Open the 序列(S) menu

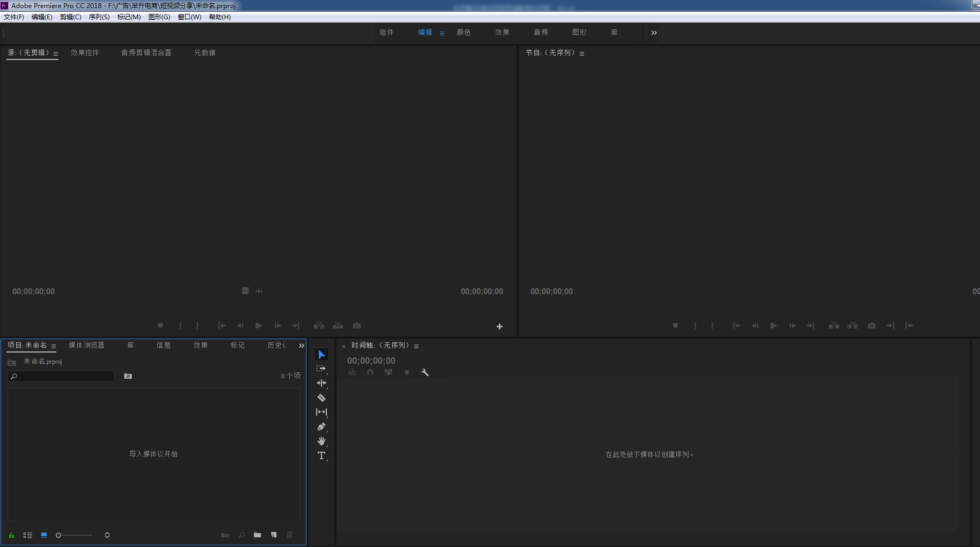point(99,17)
